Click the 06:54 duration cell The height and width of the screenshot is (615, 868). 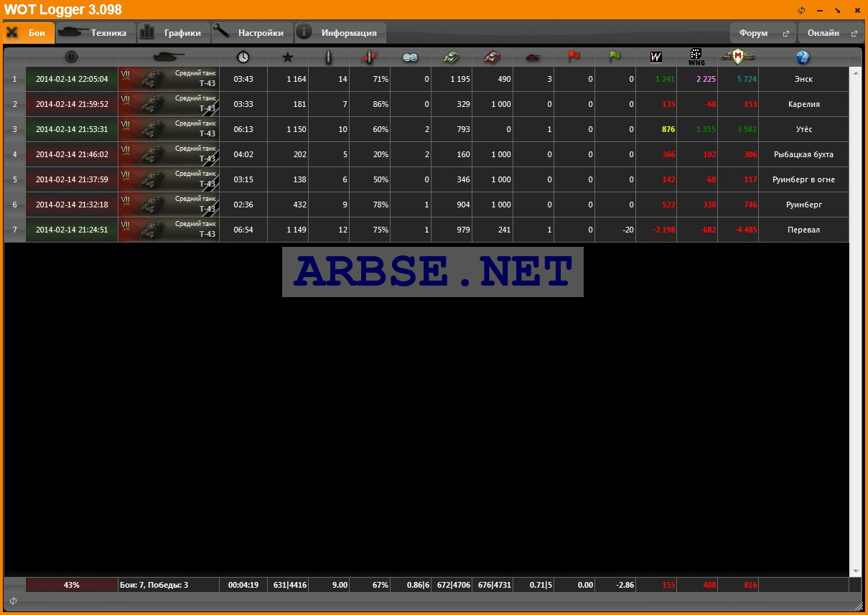(x=243, y=230)
